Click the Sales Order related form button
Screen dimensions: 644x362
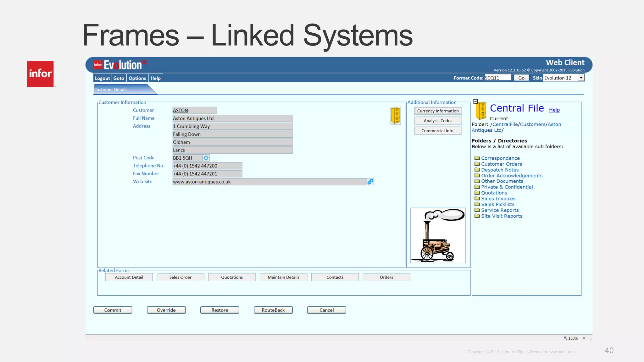click(180, 277)
